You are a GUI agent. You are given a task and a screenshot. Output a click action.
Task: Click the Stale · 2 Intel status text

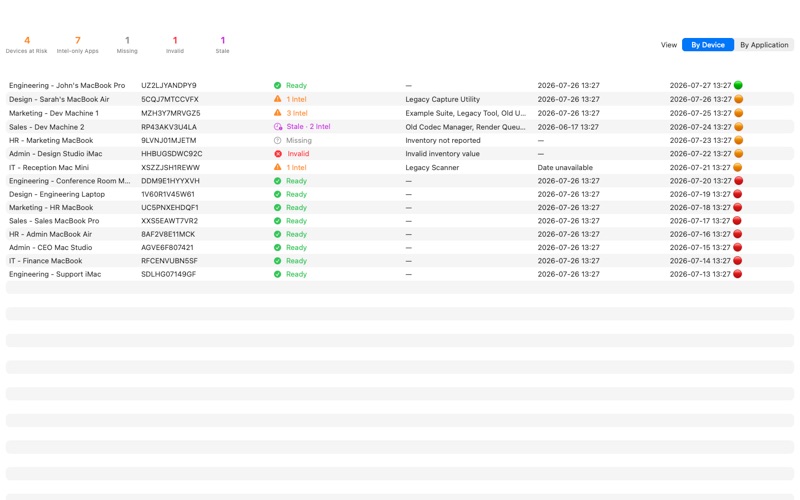(x=308, y=127)
